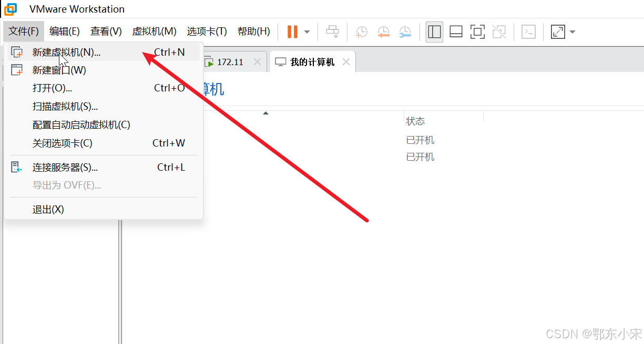The width and height of the screenshot is (644, 344).
Task: Revert to snapshot using the clock-arrow icon
Action: (x=383, y=32)
